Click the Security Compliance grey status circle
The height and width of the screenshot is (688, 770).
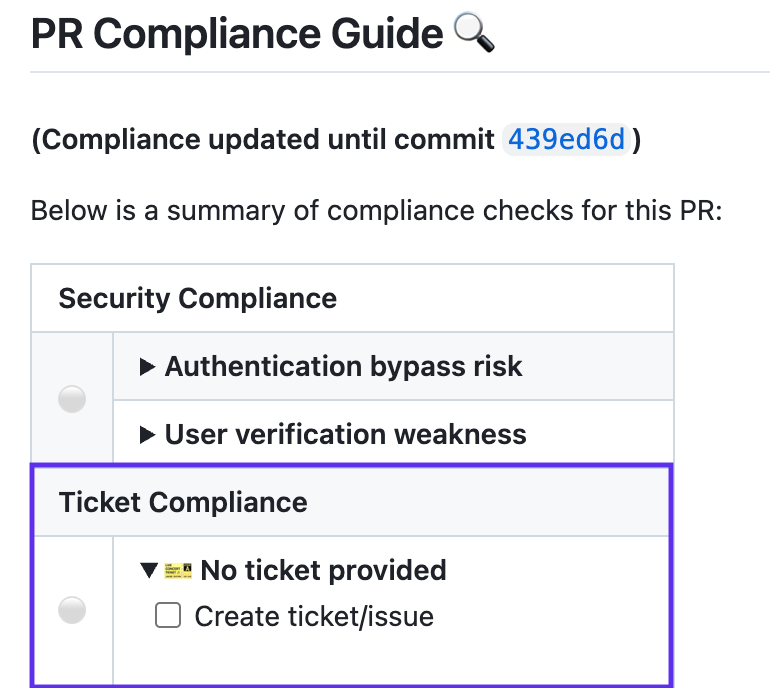tap(72, 400)
